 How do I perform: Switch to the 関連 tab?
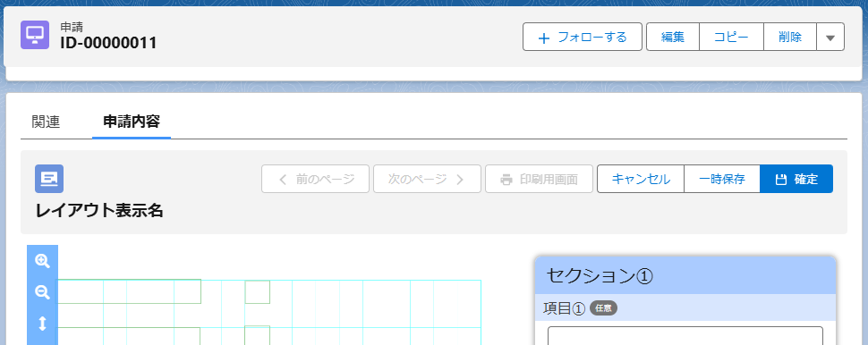pos(46,122)
